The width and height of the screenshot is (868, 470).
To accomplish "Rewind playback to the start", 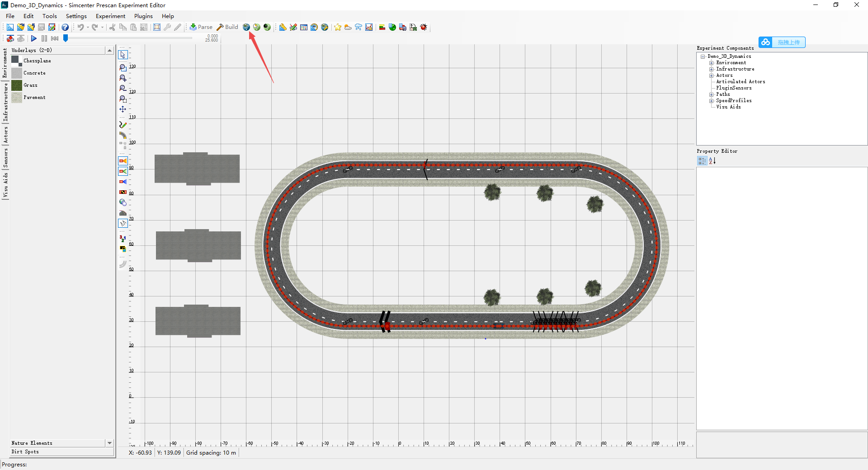I will coord(55,38).
